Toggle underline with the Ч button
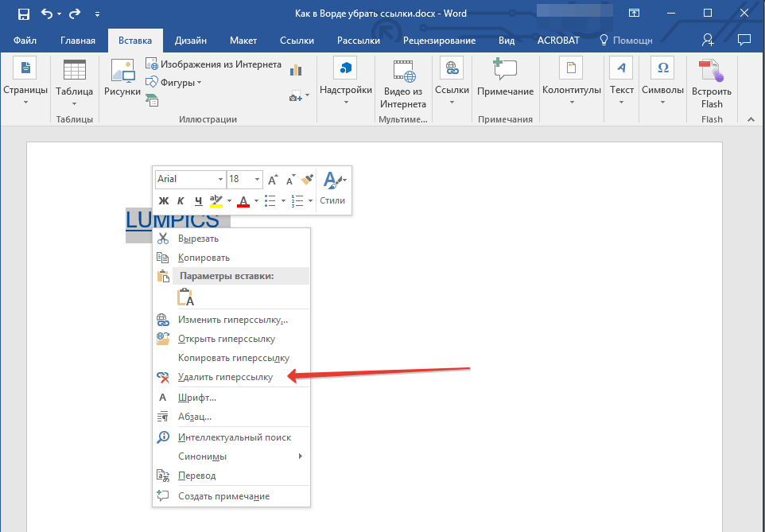Image resolution: width=765 pixels, height=532 pixels. [x=198, y=200]
